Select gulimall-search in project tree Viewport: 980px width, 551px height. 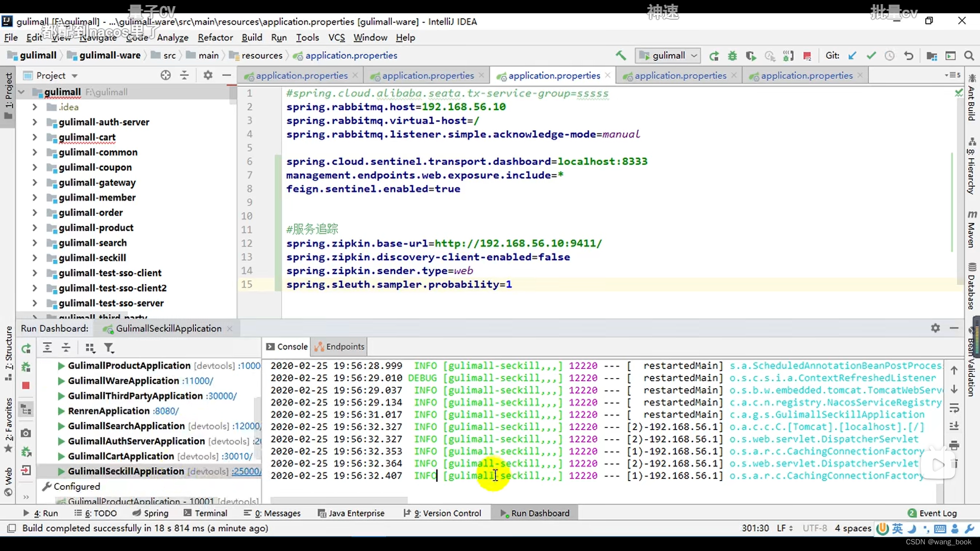92,243
